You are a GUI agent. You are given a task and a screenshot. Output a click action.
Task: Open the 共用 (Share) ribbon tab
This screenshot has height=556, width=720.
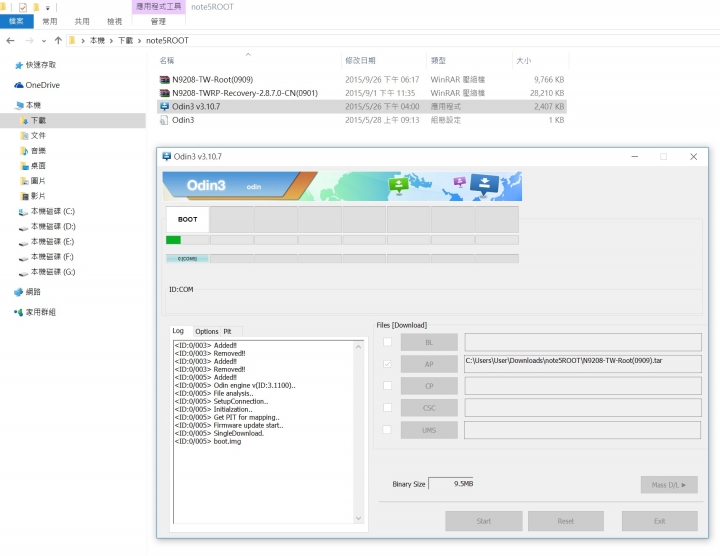pyautogui.click(x=82, y=21)
